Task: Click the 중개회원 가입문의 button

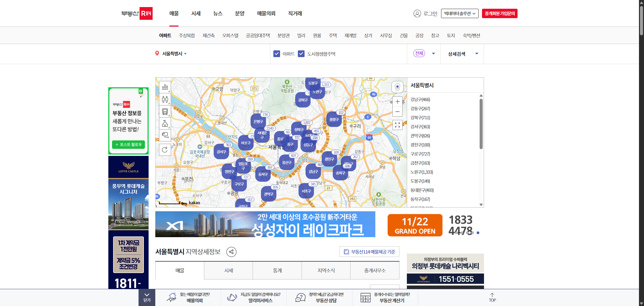Action: 499,13
